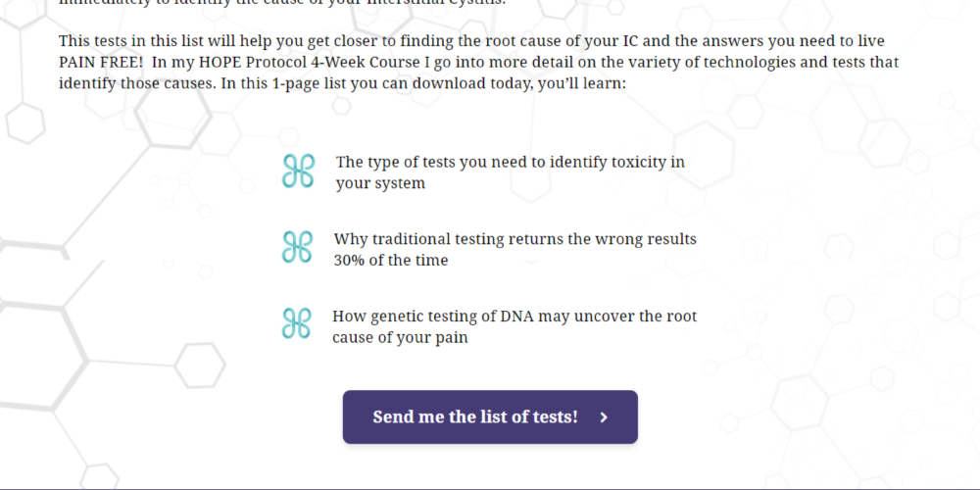The height and width of the screenshot is (490, 980).
Task: Click the bullet icon beside the traditional testing line
Action: (297, 247)
